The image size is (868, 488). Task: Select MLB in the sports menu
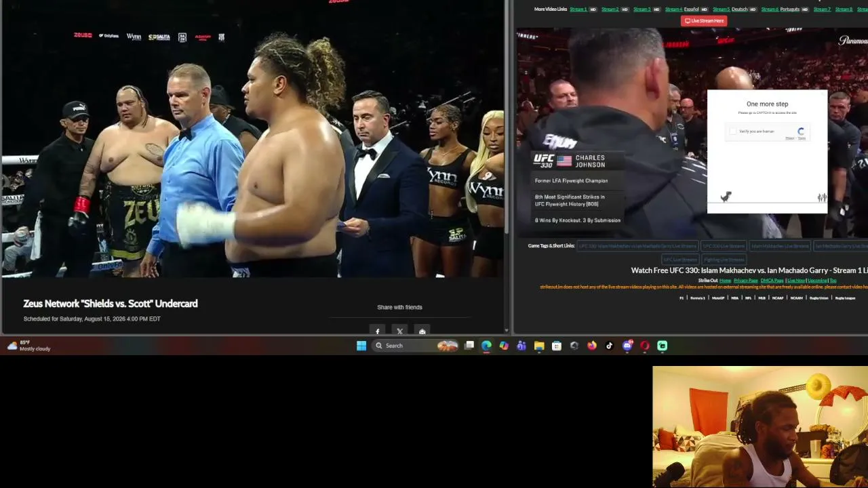coord(762,298)
